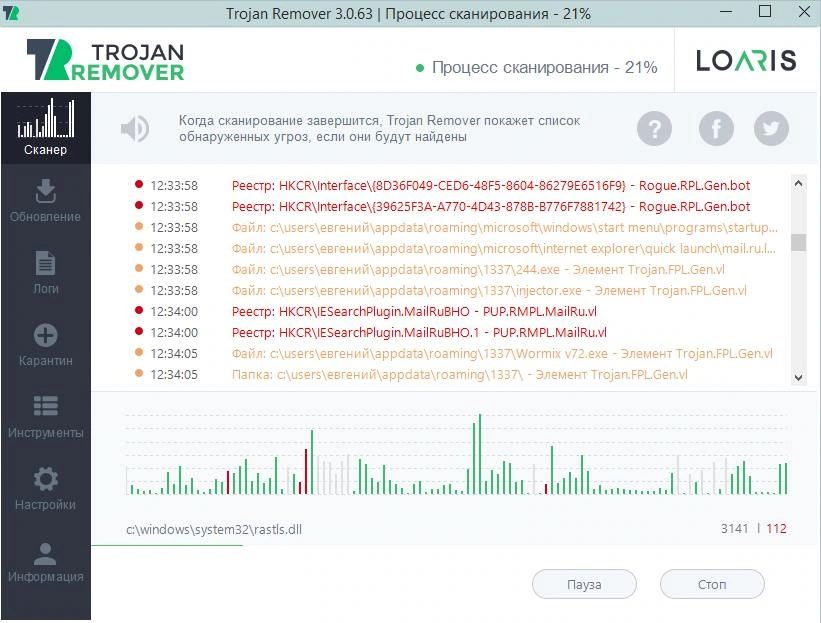The height and width of the screenshot is (623, 821).
Task: Open the Сканер scanner panel
Action: tap(46, 128)
